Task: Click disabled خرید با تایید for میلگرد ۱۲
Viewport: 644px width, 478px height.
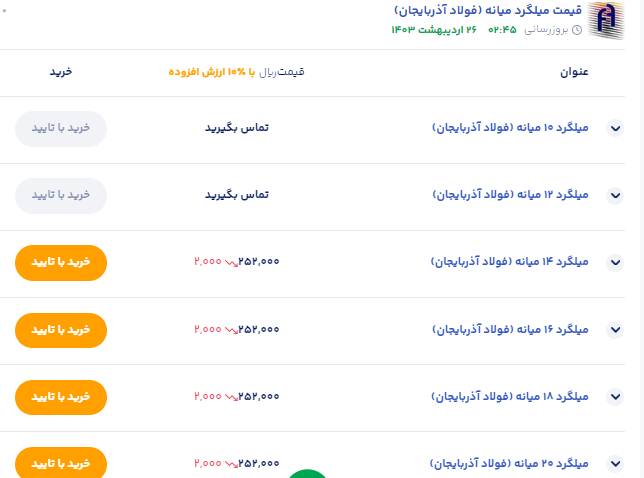Action: (x=61, y=196)
